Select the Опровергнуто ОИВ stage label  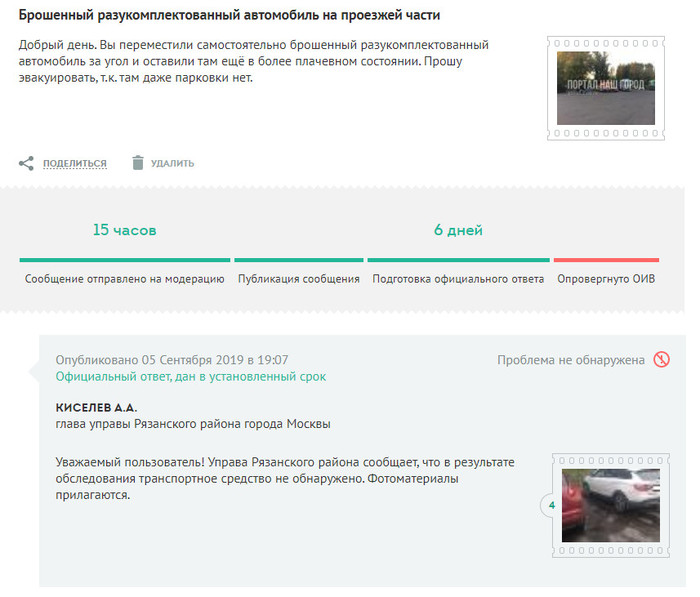point(606,279)
